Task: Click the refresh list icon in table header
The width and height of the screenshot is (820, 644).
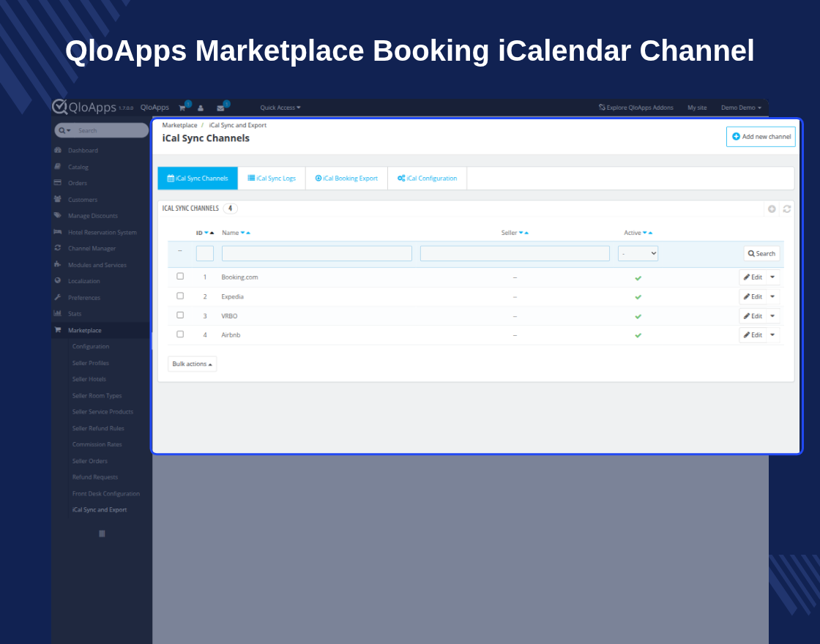Action: tap(786, 209)
